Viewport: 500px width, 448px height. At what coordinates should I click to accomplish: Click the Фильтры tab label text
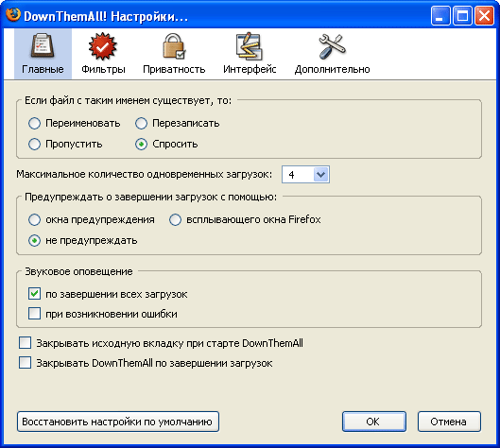[x=103, y=70]
